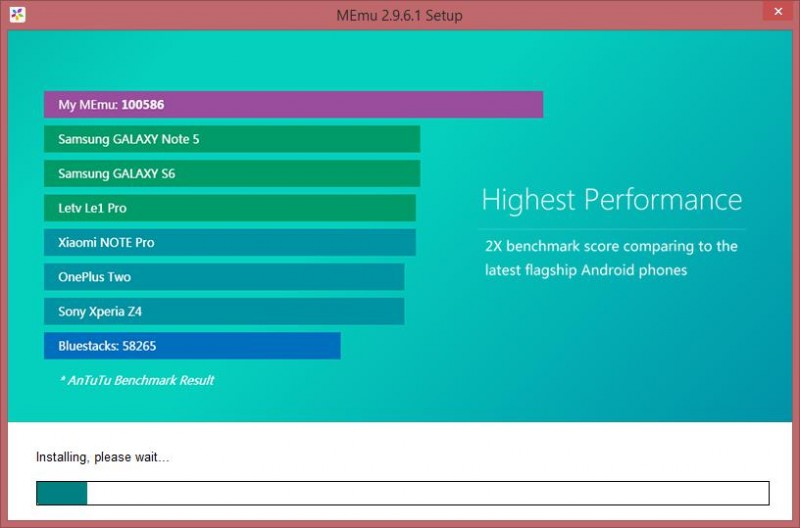
Task: Click the Samsung GALAXY Note 5 bar
Action: tap(232, 139)
